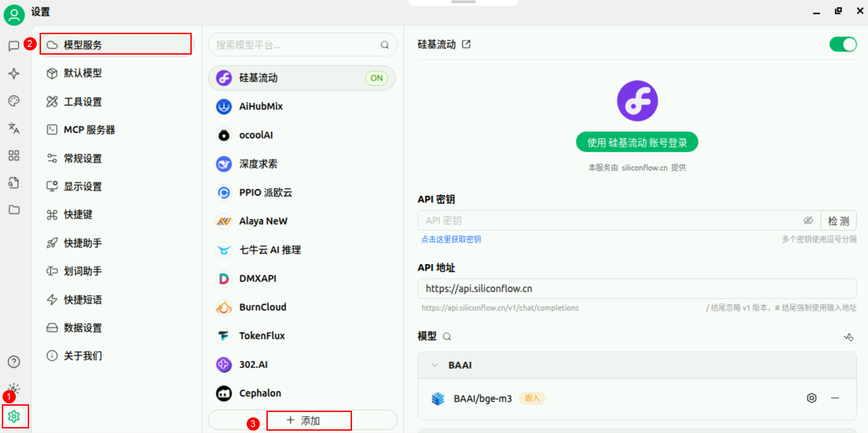Focus the 搜索模型平台 search field
The image size is (868, 433).
302,45
